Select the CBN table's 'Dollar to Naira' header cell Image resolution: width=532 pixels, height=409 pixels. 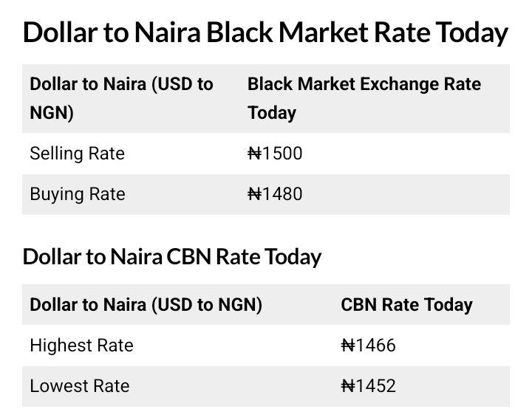146,305
